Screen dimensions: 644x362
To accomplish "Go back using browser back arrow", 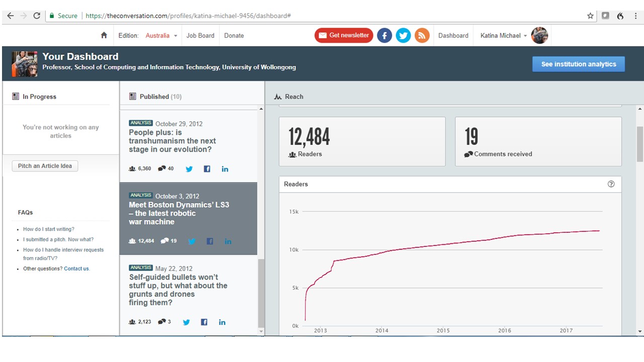I will tap(10, 16).
